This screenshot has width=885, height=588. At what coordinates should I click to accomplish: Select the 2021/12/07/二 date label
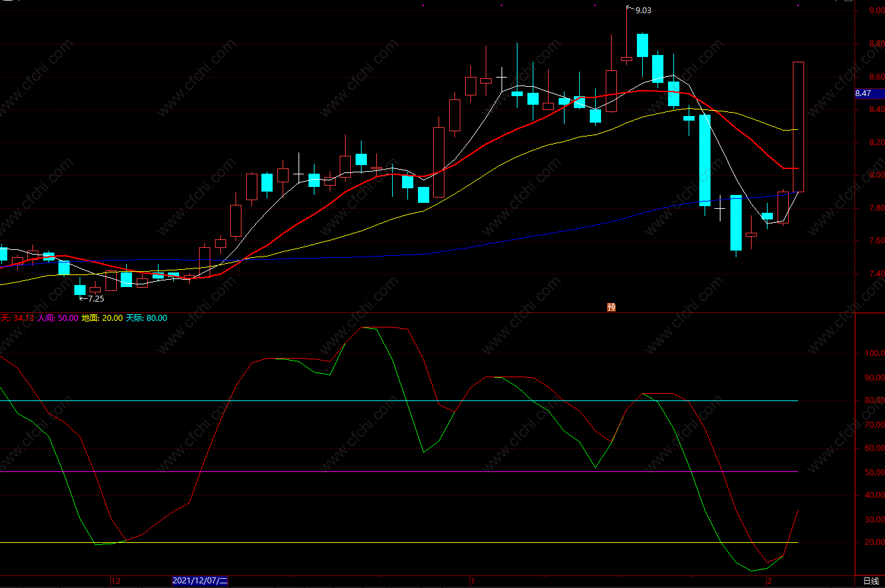coord(200,581)
